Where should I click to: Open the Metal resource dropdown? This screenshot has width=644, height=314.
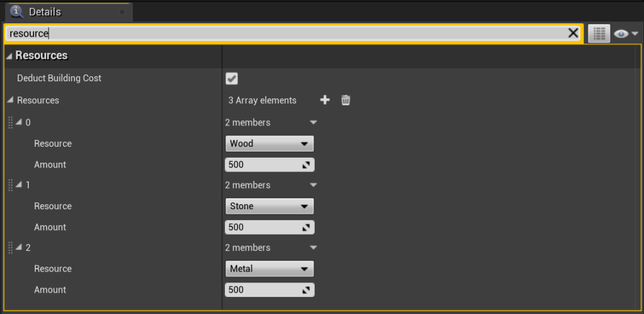(x=269, y=269)
